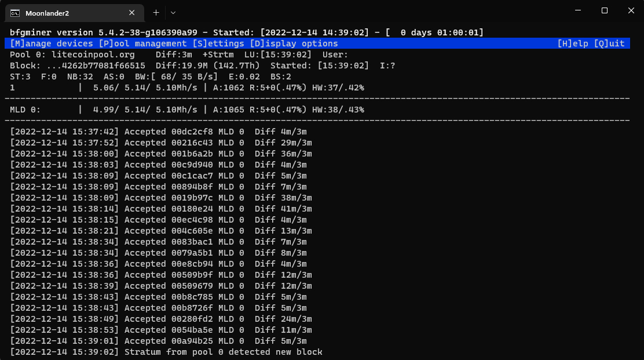The height and width of the screenshot is (360, 644).
Task: Click log line with share 00a94b25
Action: tap(159, 341)
